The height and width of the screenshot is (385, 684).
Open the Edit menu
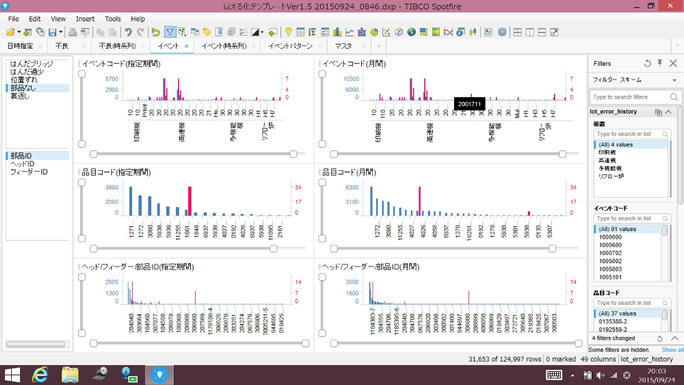pyautogui.click(x=34, y=19)
